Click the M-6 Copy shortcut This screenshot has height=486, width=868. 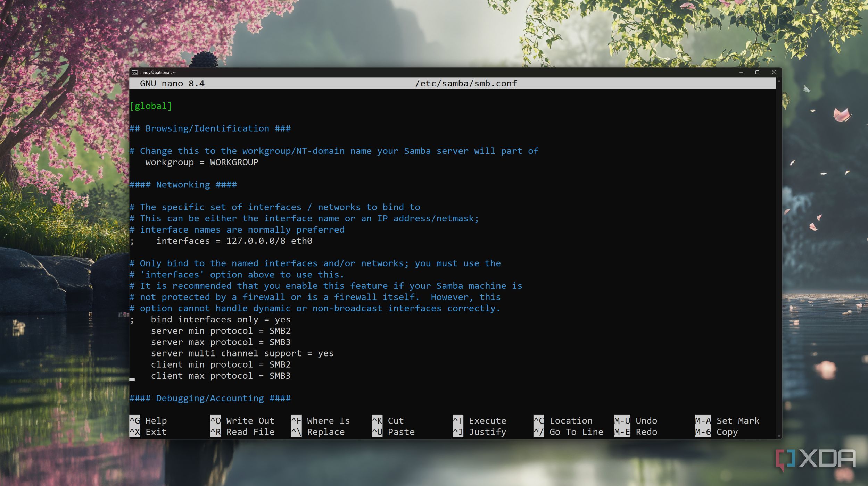coord(716,432)
